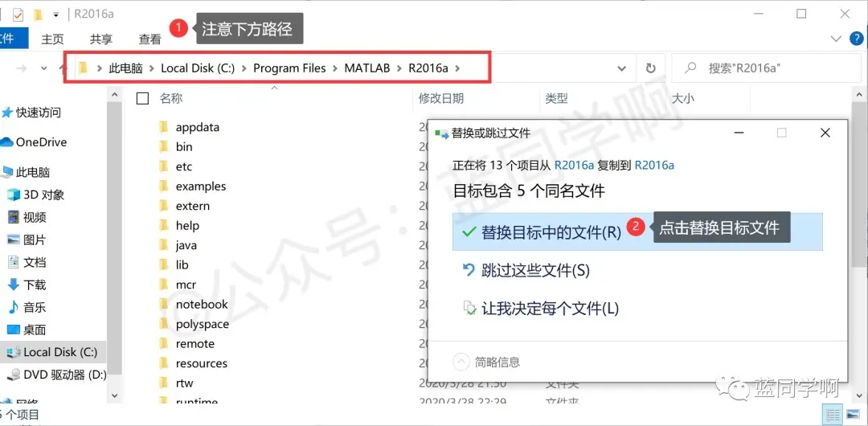Click the properties checkmark icon in title bar
Screen dimensions: 868x426
(x=18, y=14)
